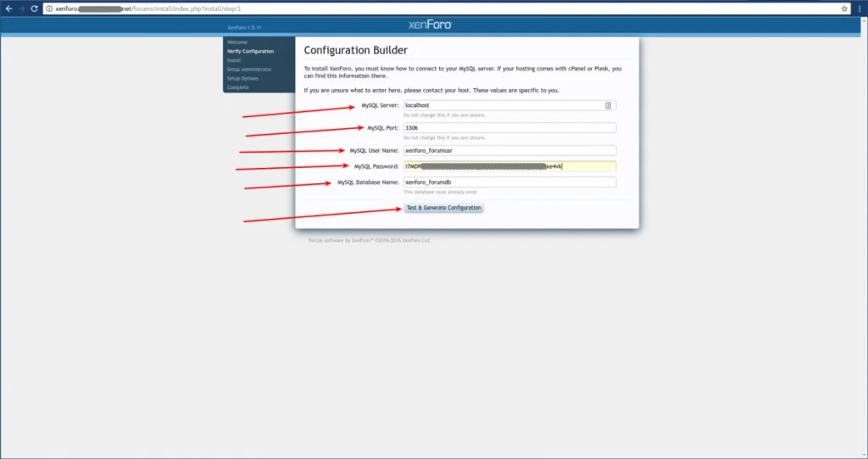Click the autofill icon in MySQL Server field

[608, 105]
